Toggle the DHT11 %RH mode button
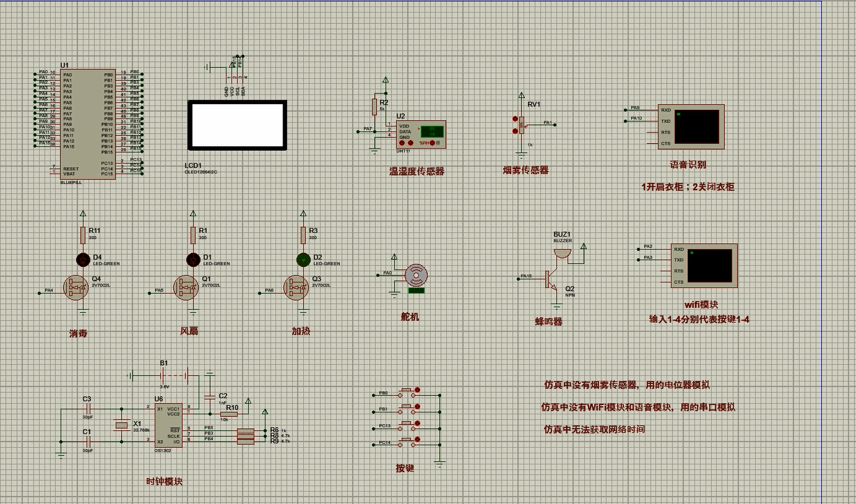 (x=432, y=143)
